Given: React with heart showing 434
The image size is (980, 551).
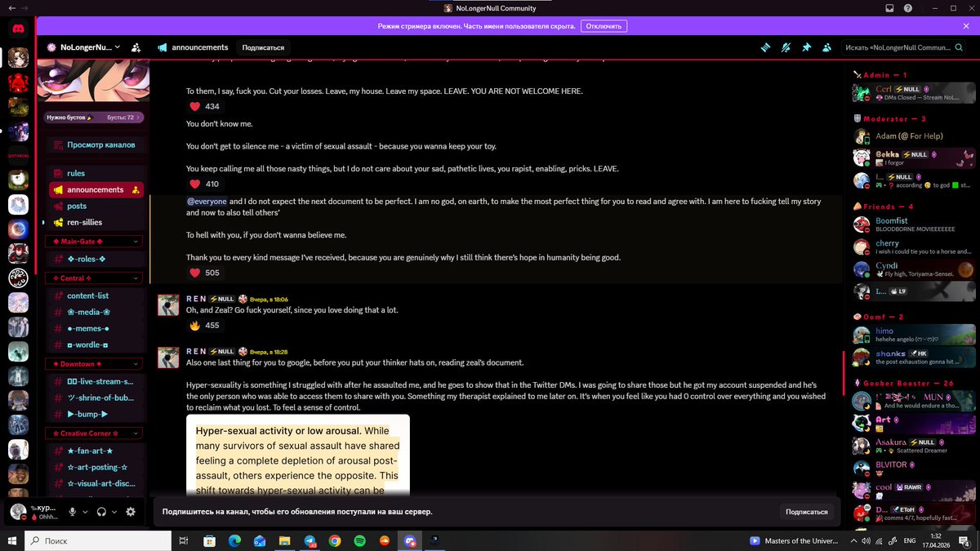Looking at the screenshot, I should pyautogui.click(x=203, y=106).
